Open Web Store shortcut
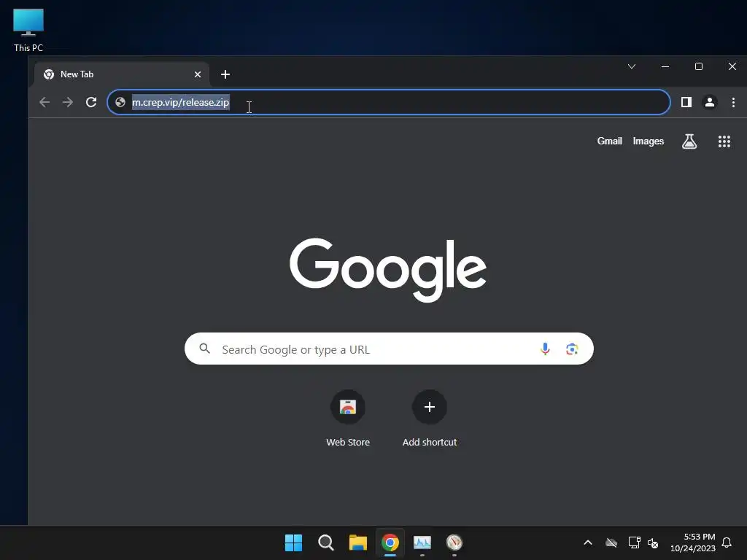The image size is (747, 560). [348, 419]
